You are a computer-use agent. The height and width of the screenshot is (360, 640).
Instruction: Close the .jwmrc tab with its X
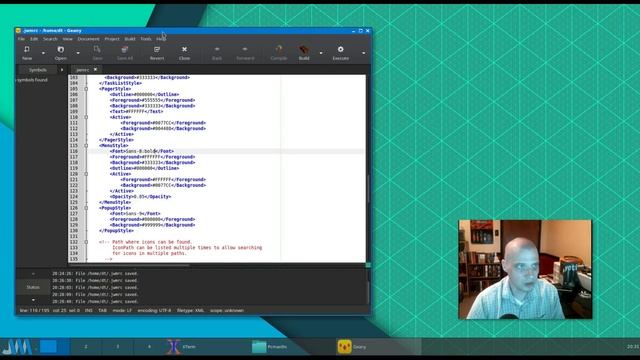96,69
